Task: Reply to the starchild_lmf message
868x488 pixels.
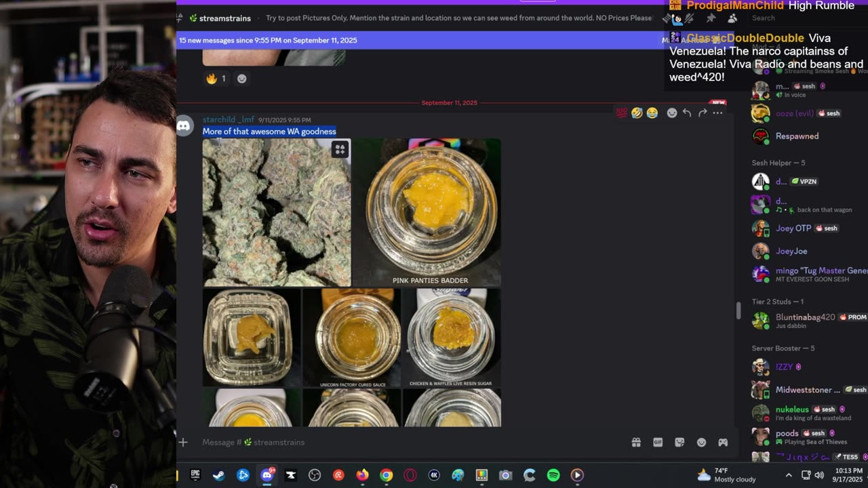Action: [x=687, y=113]
